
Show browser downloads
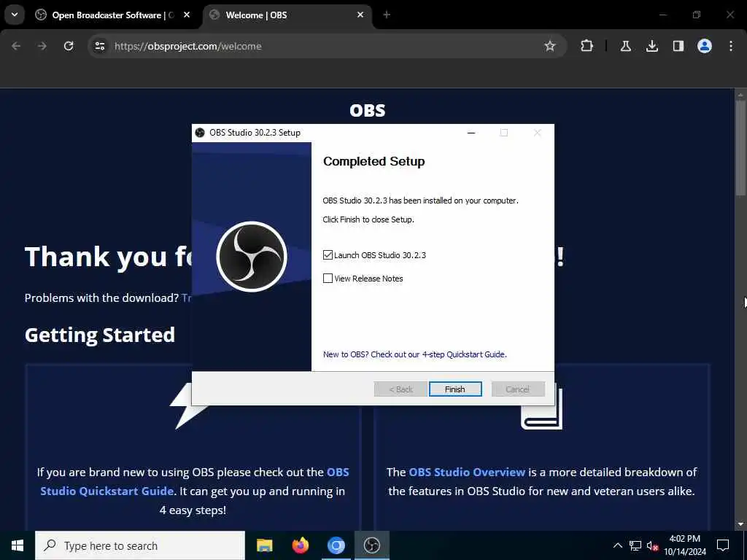click(x=651, y=46)
